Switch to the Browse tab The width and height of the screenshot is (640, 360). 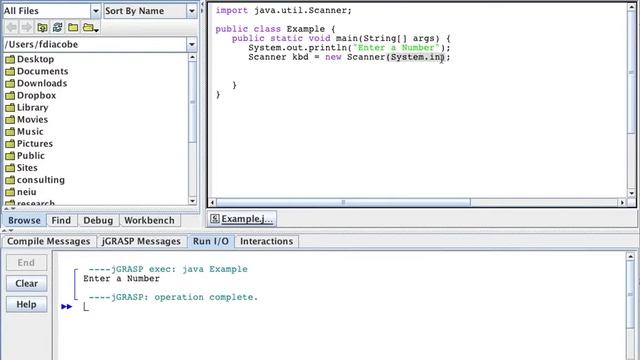[x=24, y=220]
